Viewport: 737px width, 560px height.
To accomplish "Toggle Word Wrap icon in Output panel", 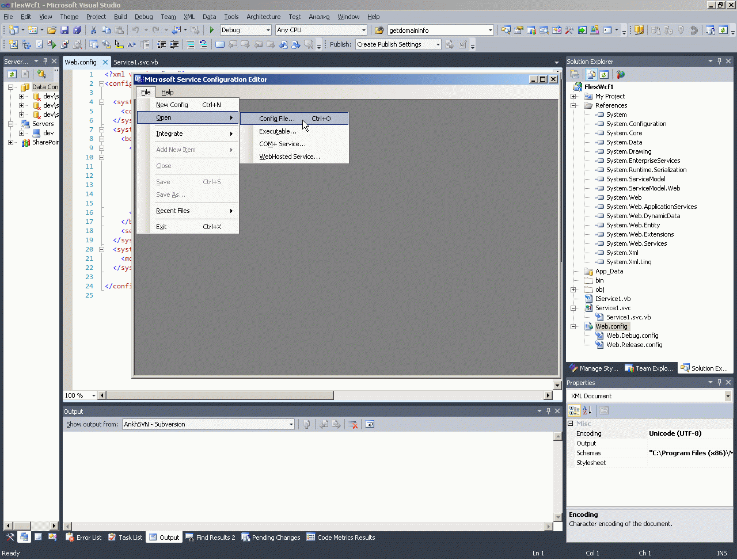I will [x=370, y=424].
